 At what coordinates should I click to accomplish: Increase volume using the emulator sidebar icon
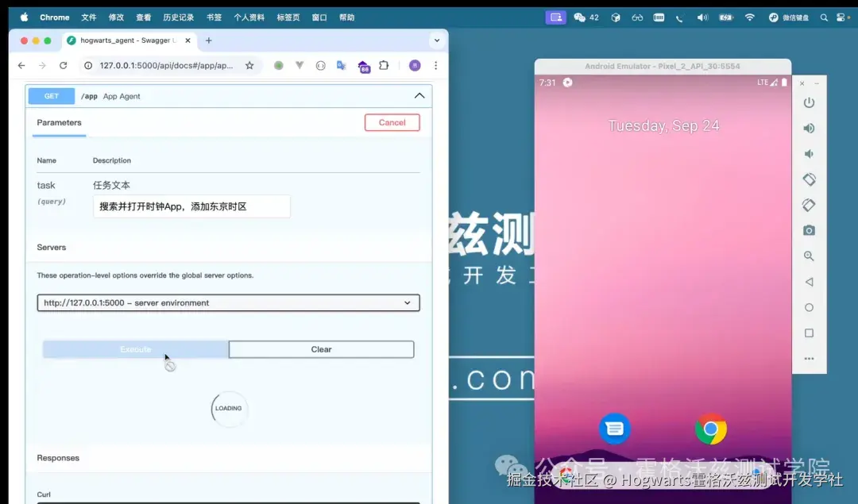click(x=809, y=128)
